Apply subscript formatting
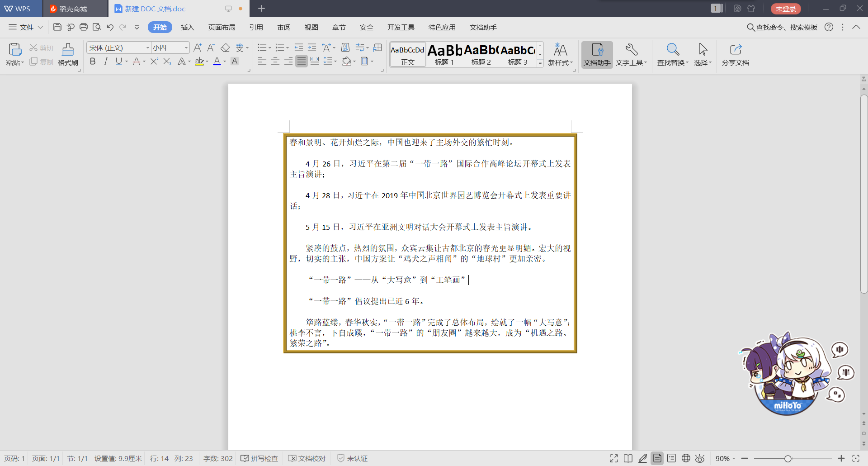 point(167,61)
